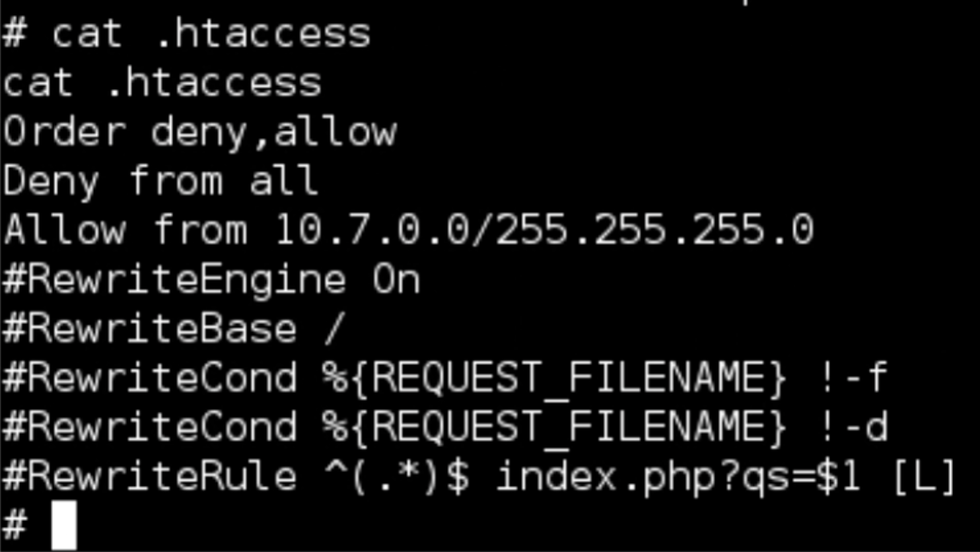The width and height of the screenshot is (980, 552).
Task: Click the netmask 255.255.255.0
Action: click(654, 230)
